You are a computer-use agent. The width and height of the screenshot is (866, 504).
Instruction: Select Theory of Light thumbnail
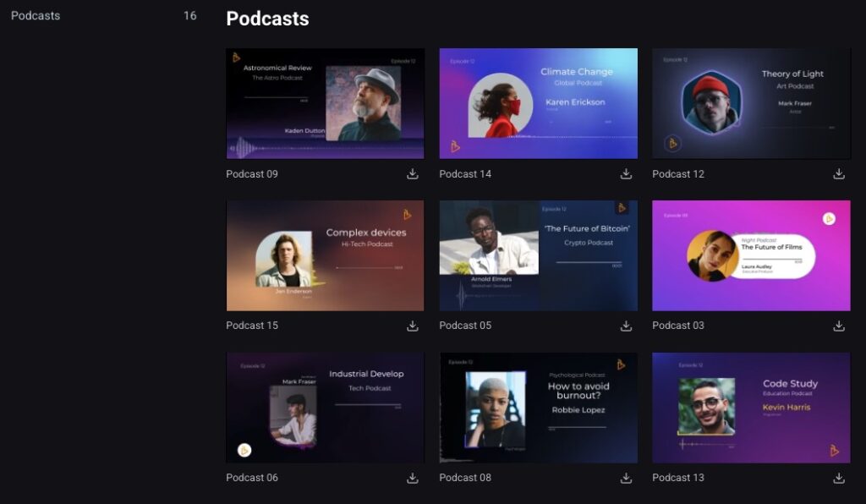point(751,103)
